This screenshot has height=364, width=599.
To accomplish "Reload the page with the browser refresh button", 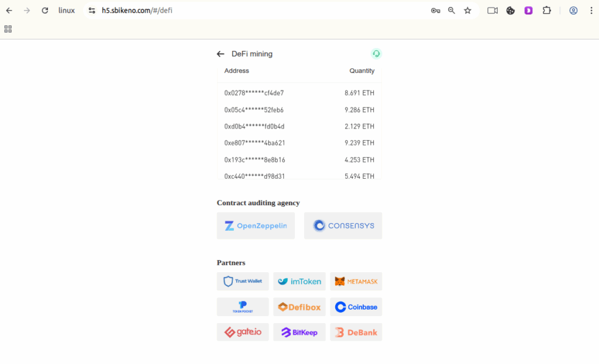I will (45, 11).
